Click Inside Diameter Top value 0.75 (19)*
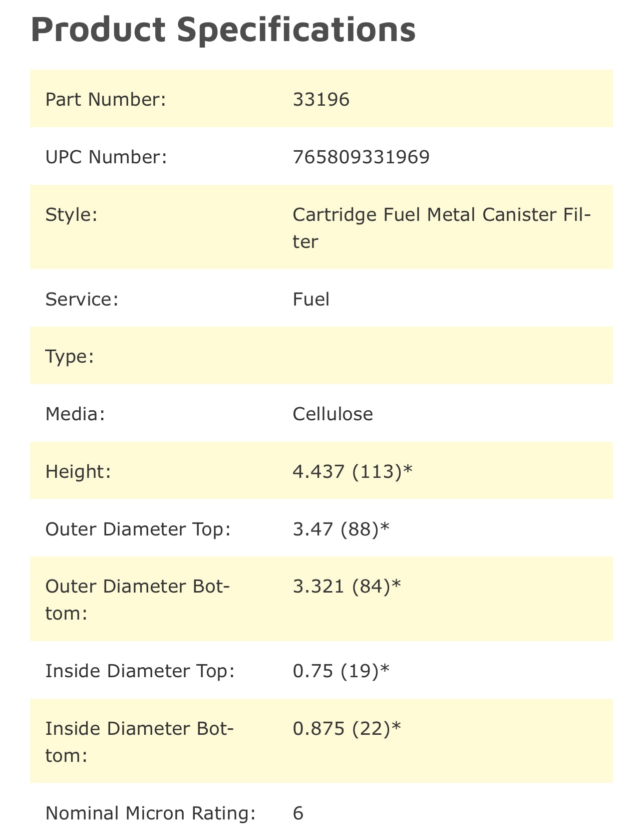The height and width of the screenshot is (840, 643). (x=341, y=670)
